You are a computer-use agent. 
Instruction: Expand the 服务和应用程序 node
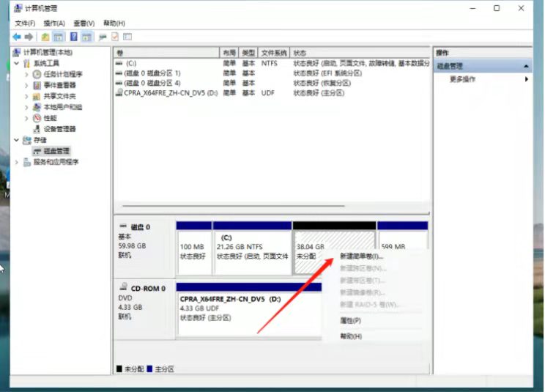click(17, 162)
